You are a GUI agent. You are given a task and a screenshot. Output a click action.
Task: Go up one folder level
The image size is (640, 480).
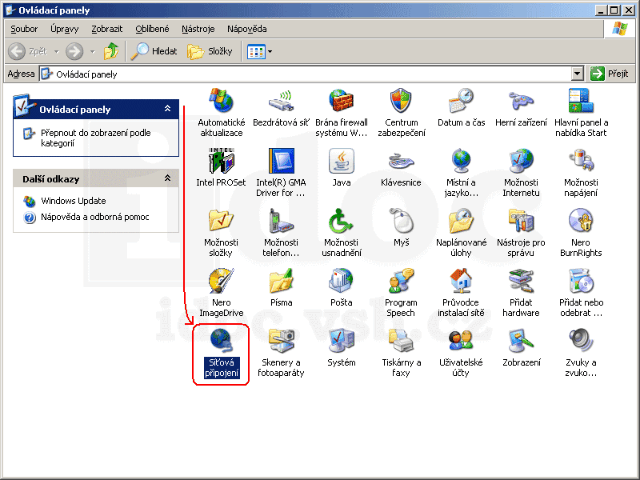click(x=111, y=51)
